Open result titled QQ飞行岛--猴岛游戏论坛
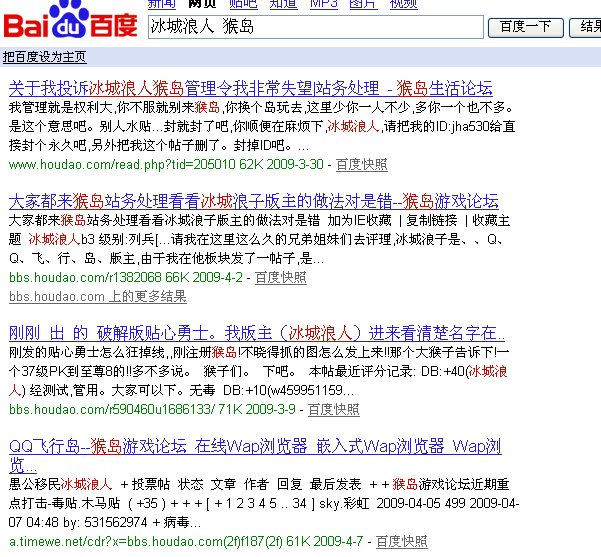The height and width of the screenshot is (557, 601). 255,455
